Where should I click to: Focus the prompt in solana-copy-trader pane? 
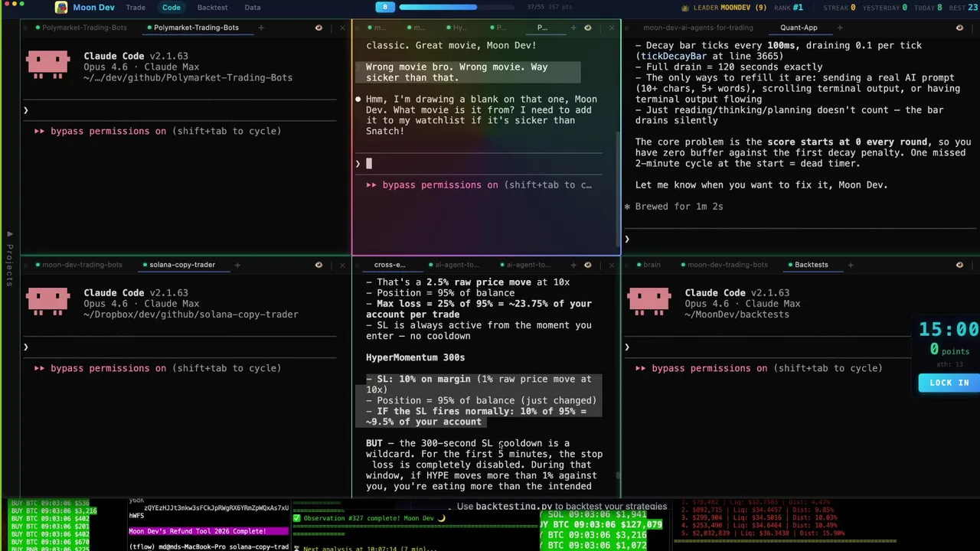pos(180,348)
